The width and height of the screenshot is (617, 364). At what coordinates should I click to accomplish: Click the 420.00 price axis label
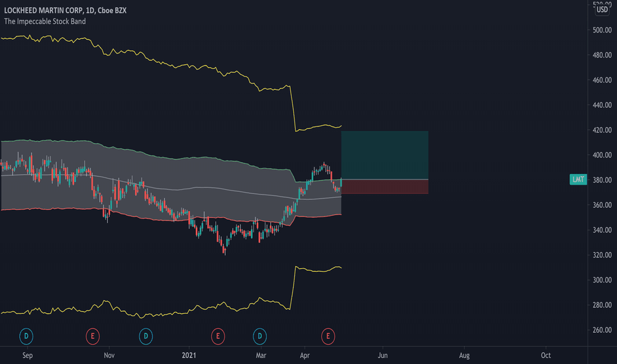click(x=602, y=130)
